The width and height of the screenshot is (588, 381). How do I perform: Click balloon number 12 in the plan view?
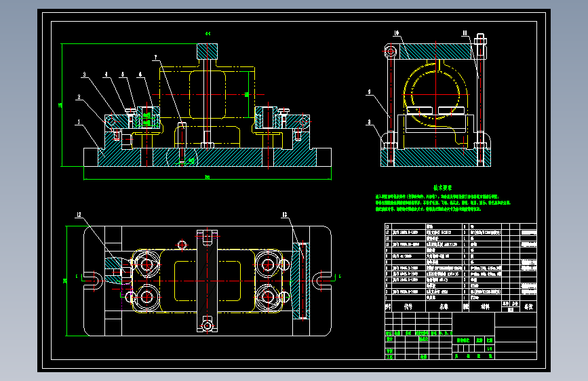click(x=79, y=215)
